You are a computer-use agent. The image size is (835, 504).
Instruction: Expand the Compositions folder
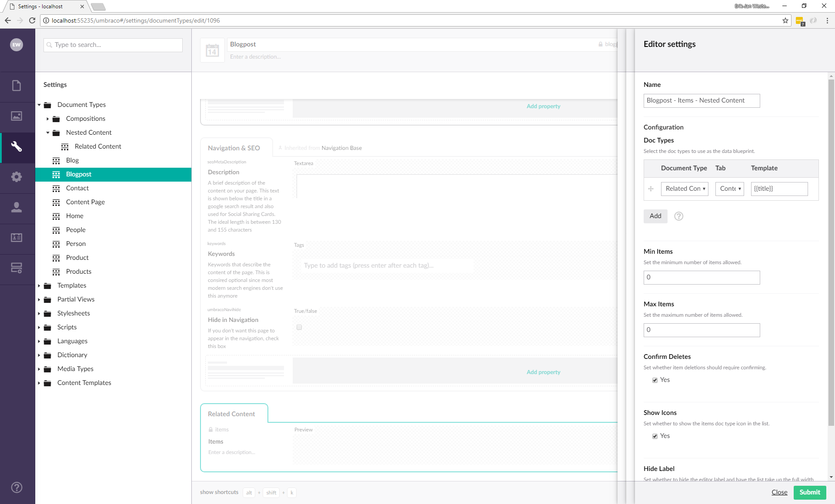click(48, 119)
